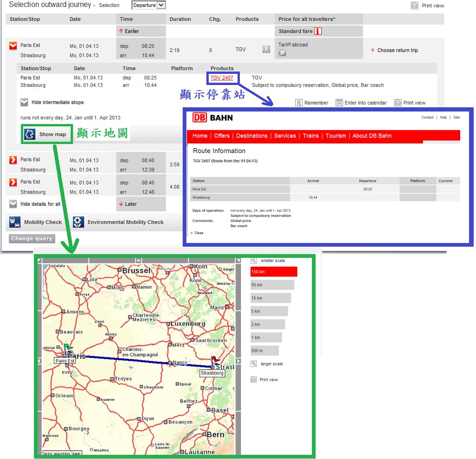Click the Strasbourg destination flag marker
The image size is (476, 459).
[x=215, y=361]
